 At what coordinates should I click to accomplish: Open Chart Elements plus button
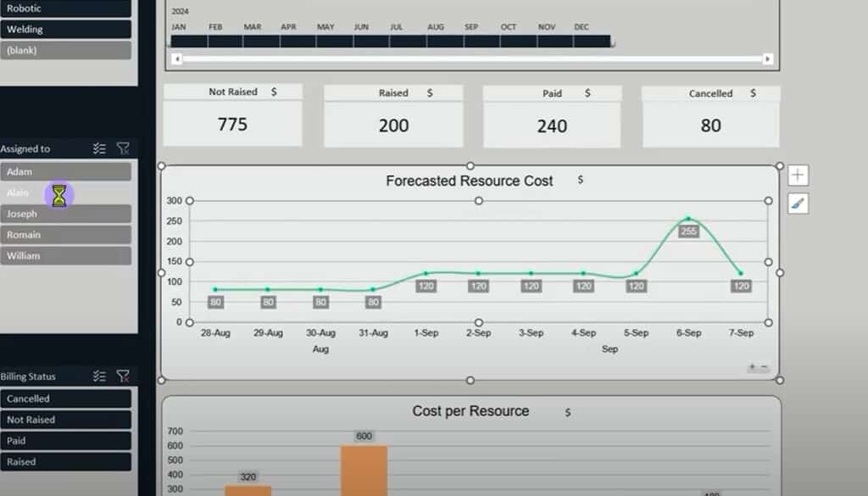(798, 176)
